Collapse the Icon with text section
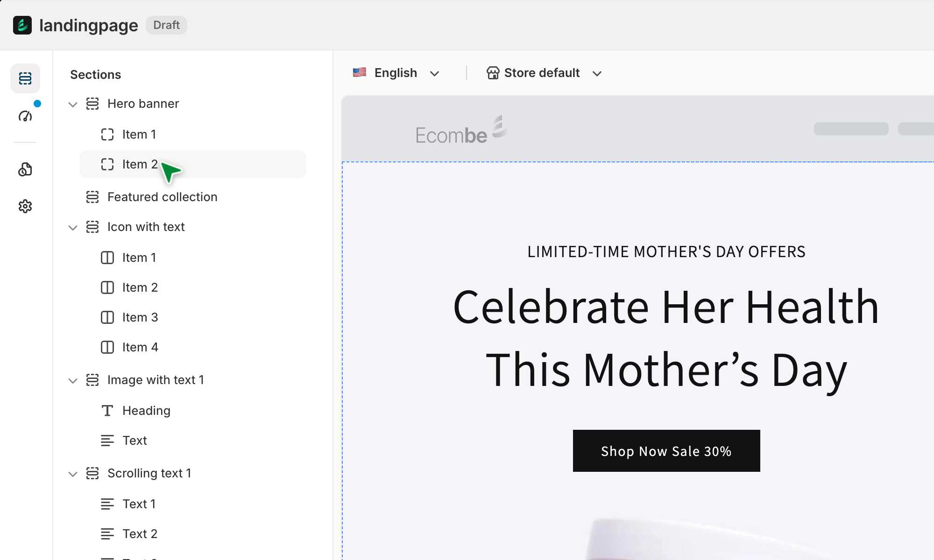The height and width of the screenshot is (560, 934). pos(73,227)
